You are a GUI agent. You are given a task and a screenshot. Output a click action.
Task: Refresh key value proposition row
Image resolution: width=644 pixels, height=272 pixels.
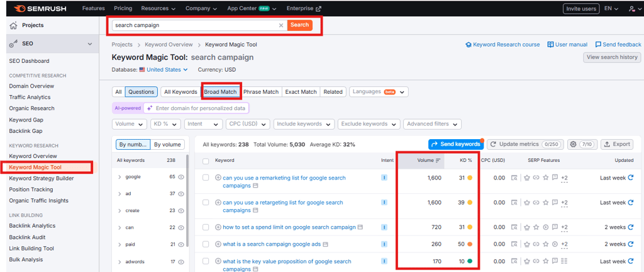click(x=630, y=261)
